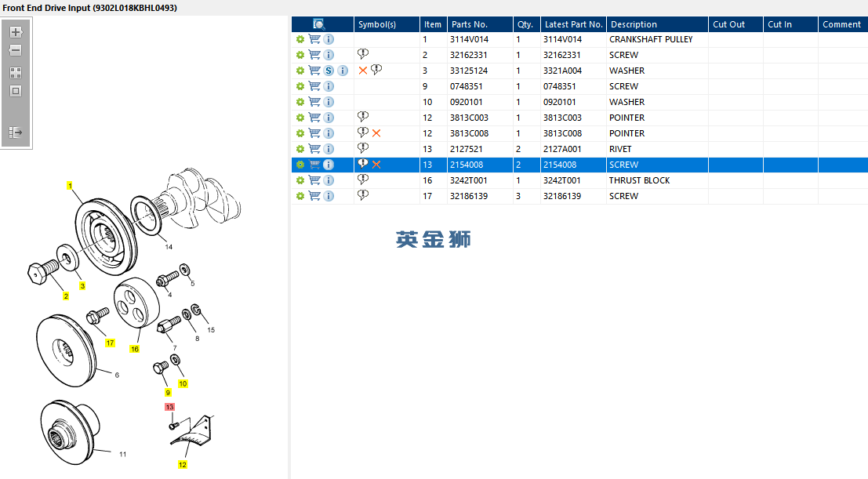Screen dimensions: 868x479
Task: Click note bubble symbol for RIVET 2127521
Action: (x=363, y=148)
